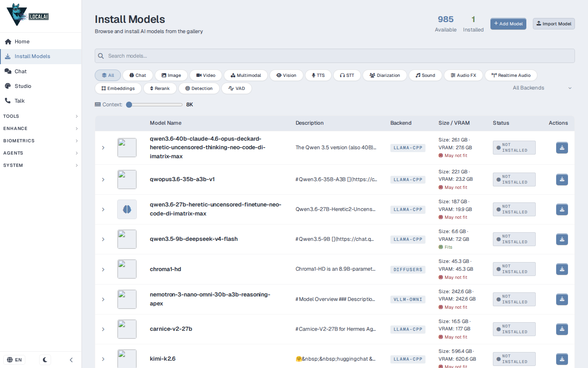Filter models by Detection
This screenshot has height=368, width=588.
tap(199, 88)
